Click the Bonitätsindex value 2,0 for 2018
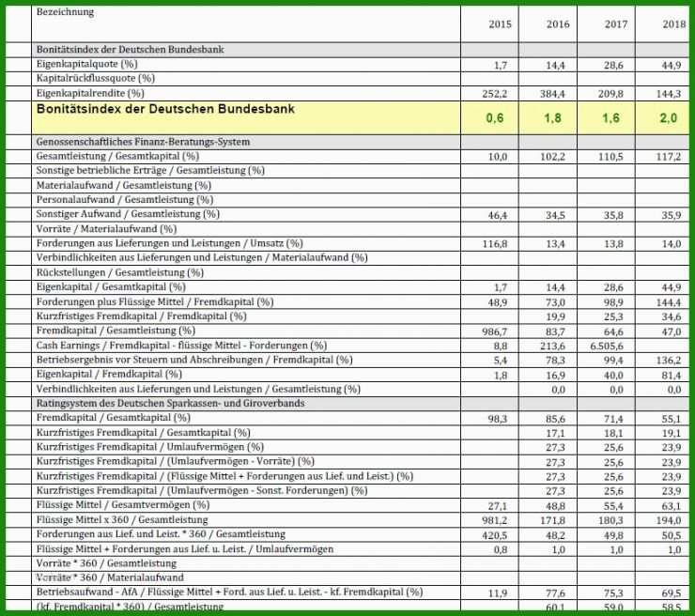This screenshot has width=695, height=616. tap(669, 118)
